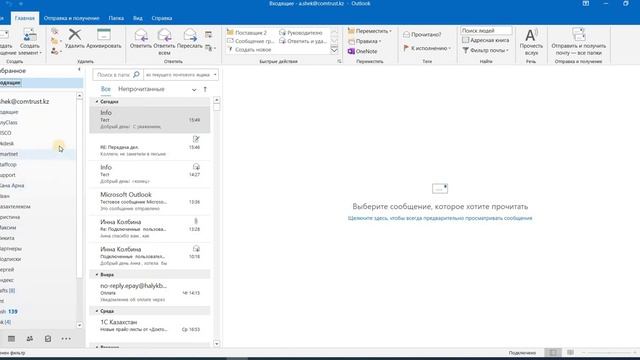Open the sort options chevron in the message list

194,89
